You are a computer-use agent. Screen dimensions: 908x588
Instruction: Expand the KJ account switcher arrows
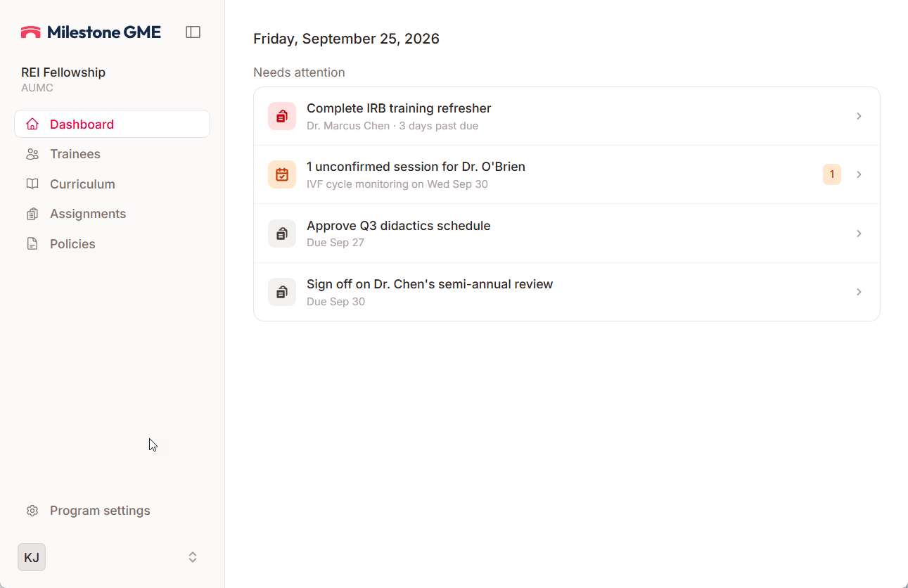point(193,557)
